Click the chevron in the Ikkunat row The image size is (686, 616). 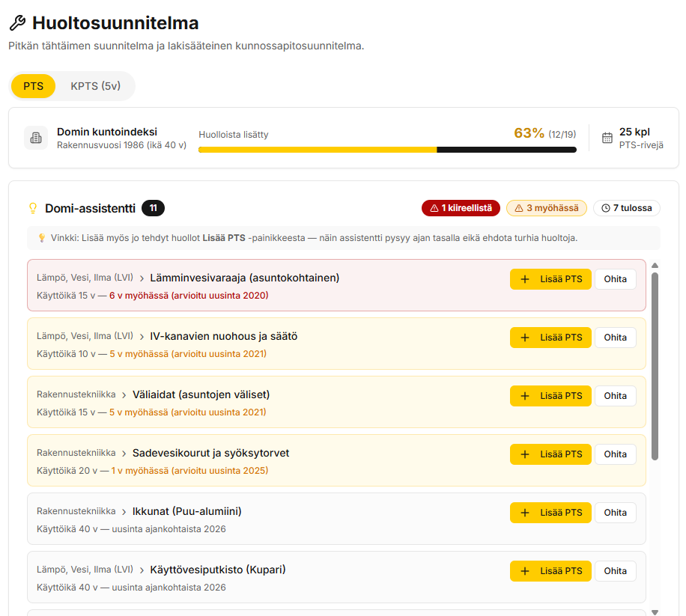pos(124,512)
